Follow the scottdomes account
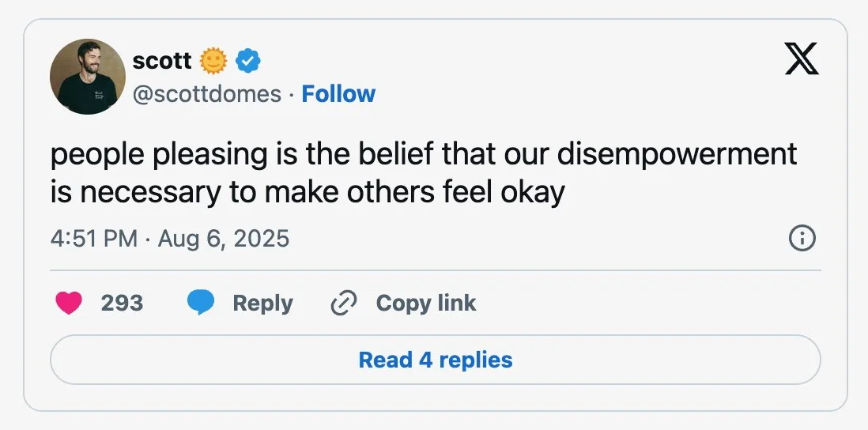 (x=338, y=94)
